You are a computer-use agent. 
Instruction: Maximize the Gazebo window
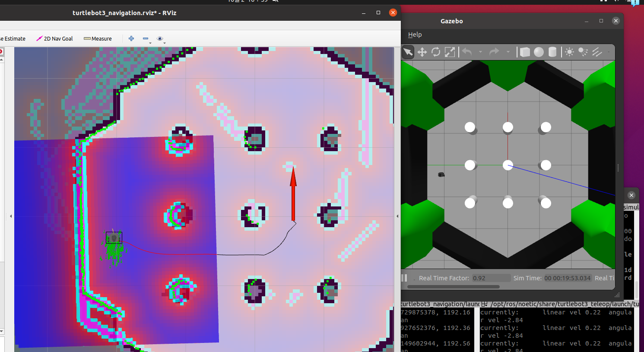pyautogui.click(x=601, y=21)
